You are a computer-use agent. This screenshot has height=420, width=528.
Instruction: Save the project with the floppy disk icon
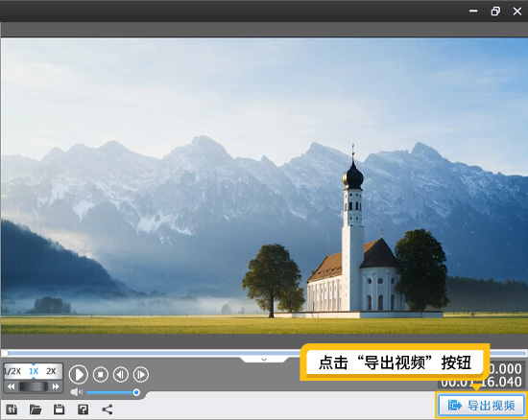(59, 409)
